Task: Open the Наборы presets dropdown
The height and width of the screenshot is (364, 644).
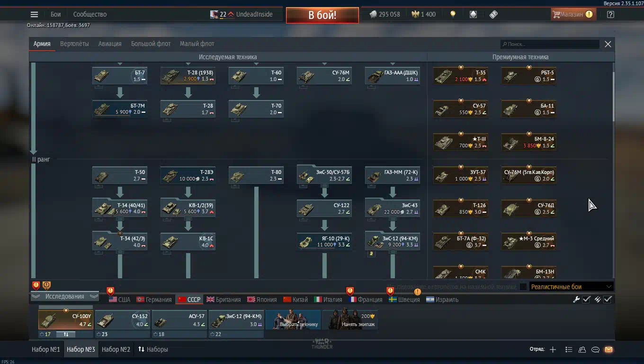Action: [153, 349]
